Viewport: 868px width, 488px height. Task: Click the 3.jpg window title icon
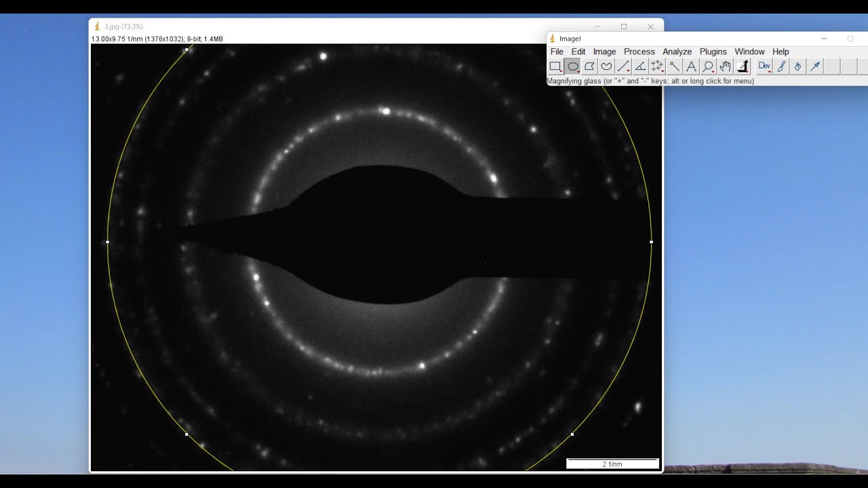click(x=97, y=26)
